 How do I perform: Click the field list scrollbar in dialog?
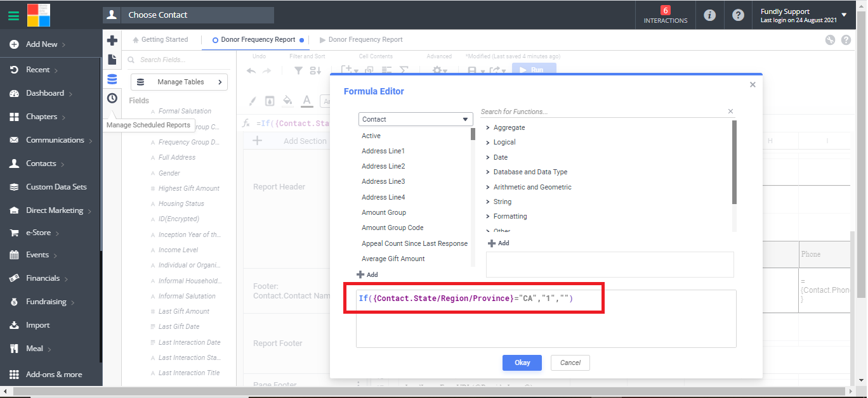pyautogui.click(x=473, y=134)
